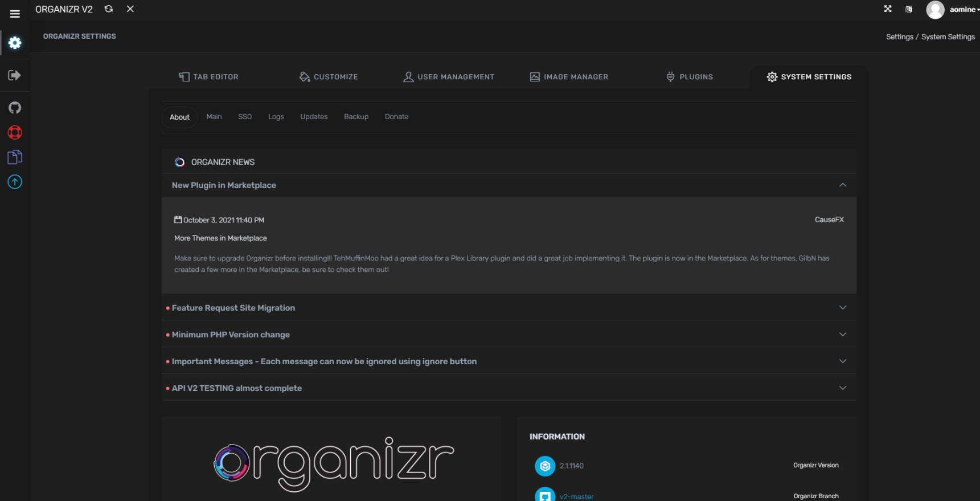
Task: Click the New Plugin in Marketplace heading
Action: pos(224,185)
